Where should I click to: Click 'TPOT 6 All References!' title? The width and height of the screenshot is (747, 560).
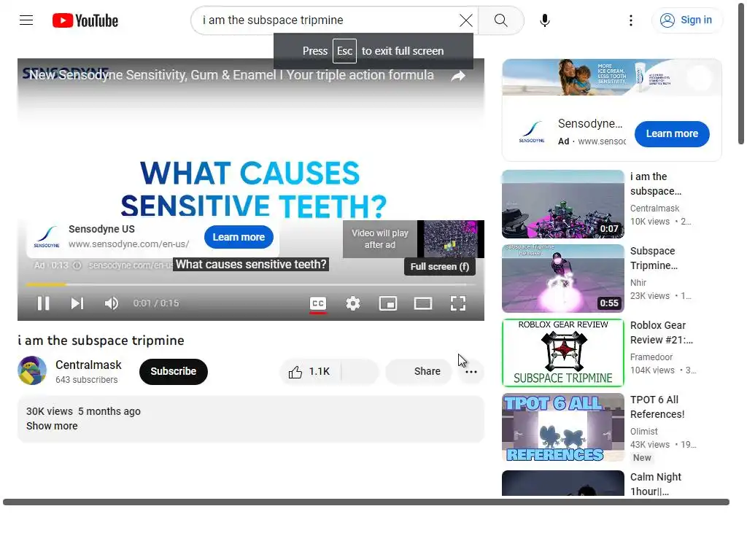pos(657,407)
